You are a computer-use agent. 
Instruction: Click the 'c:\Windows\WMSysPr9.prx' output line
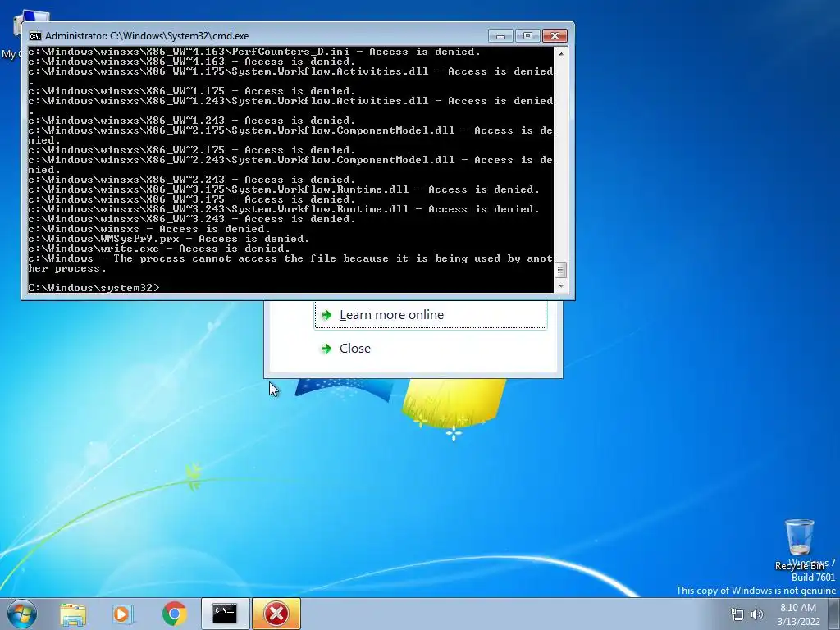tap(169, 239)
